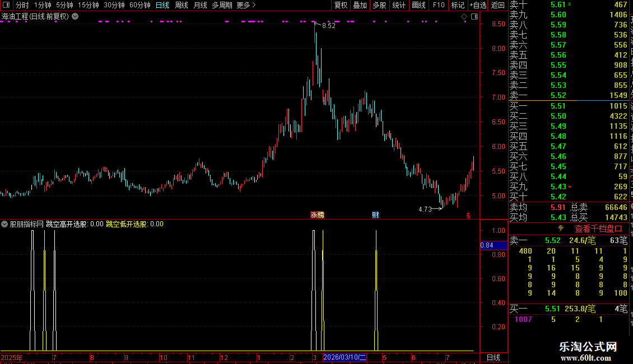Select the 卖五 5.56 order book row
The width and height of the screenshot is (633, 364).
[x=569, y=55]
